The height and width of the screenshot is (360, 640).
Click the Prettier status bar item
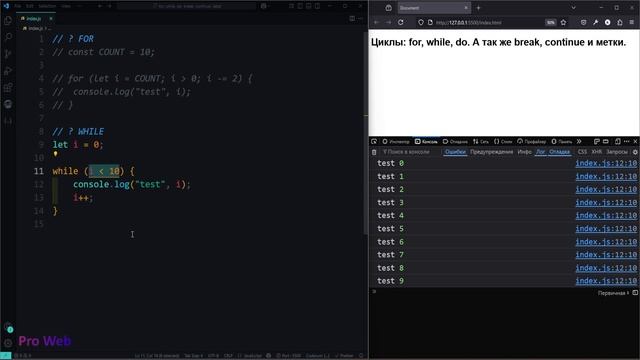click(345, 356)
